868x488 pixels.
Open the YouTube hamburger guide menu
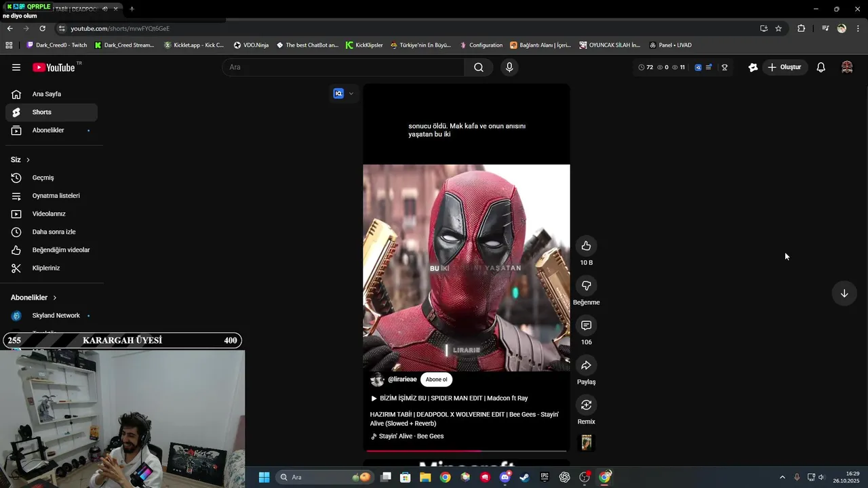(16, 67)
